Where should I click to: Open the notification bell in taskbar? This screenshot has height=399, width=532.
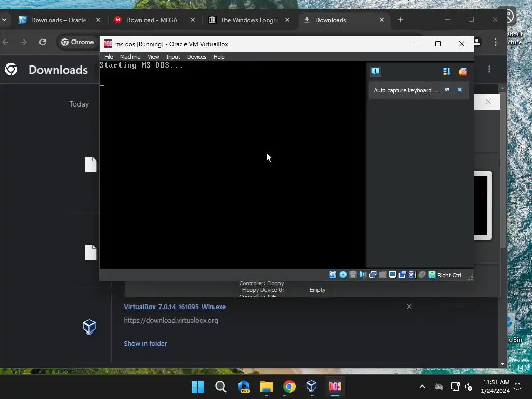518,387
